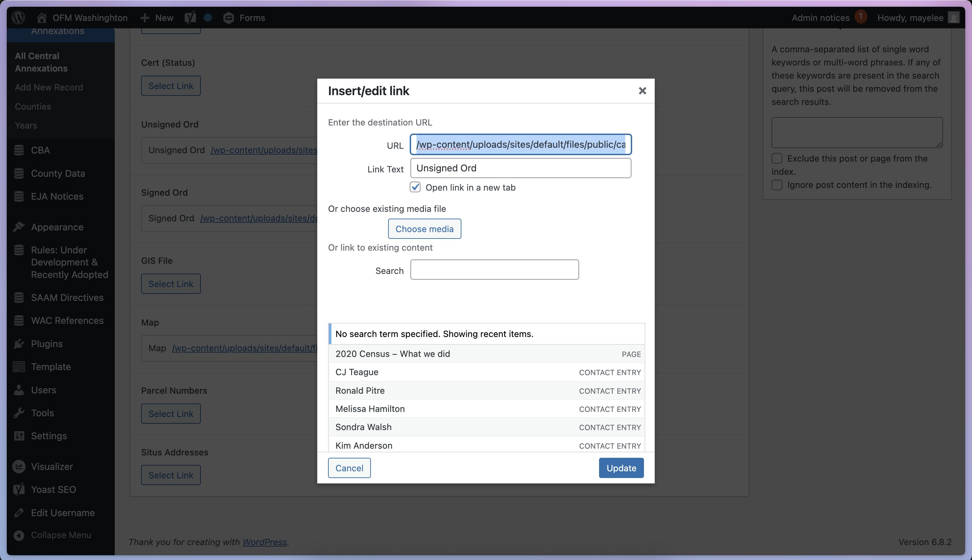Click the Appearance brush icon in sidebar
The image size is (972, 560).
[x=19, y=227]
